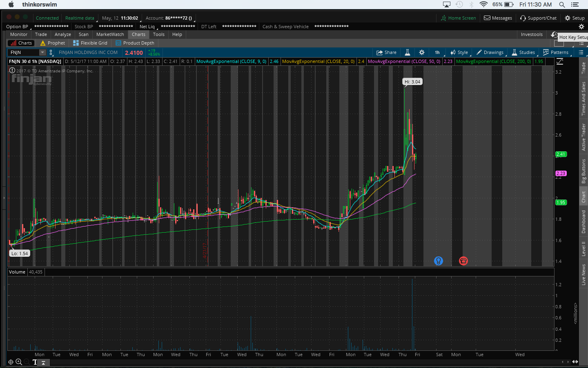588x368 pixels.
Task: Open the Studies dropdown menu
Action: tap(523, 52)
